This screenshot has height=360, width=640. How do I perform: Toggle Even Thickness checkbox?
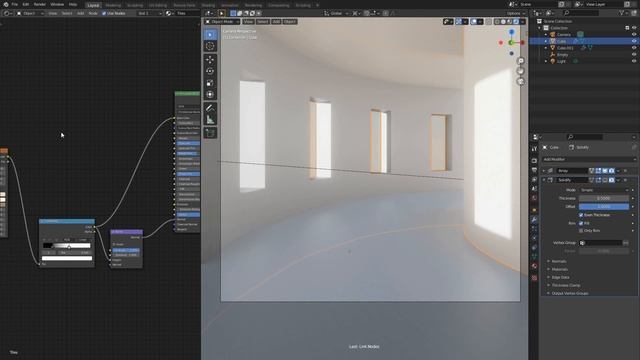tap(581, 215)
